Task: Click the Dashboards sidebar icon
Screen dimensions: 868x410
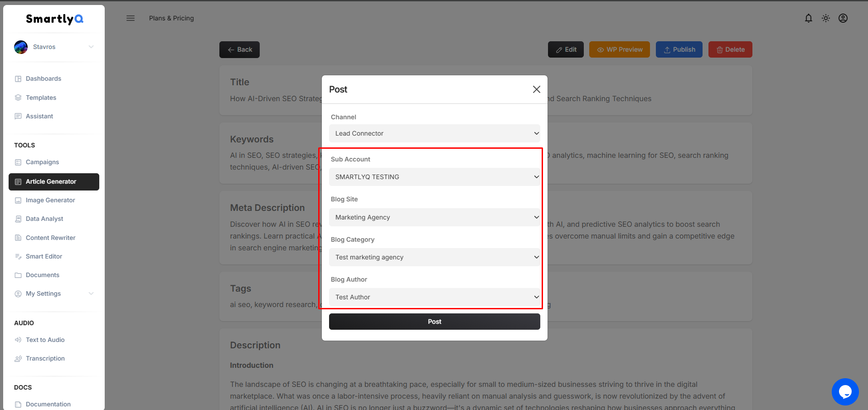Action: pos(18,79)
